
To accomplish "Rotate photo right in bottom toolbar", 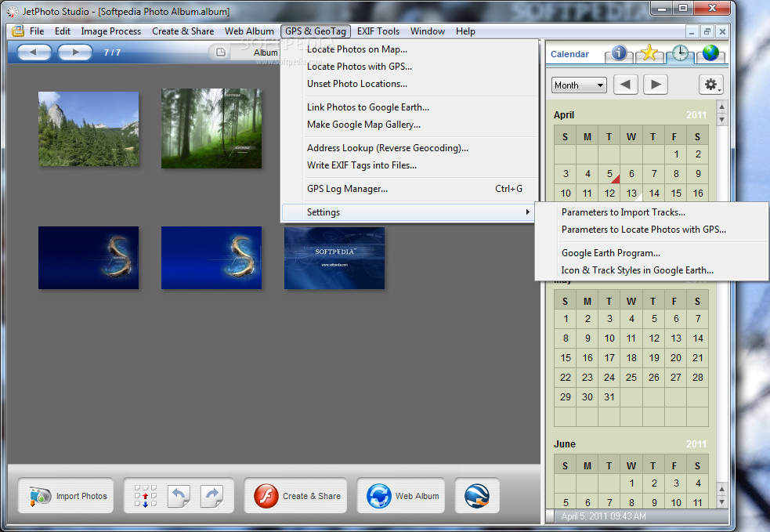I will [x=211, y=496].
